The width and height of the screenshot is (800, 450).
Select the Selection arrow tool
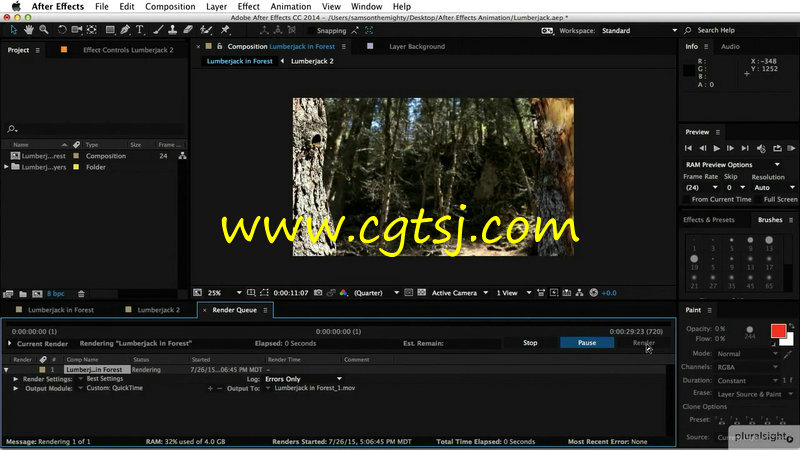[x=14, y=30]
